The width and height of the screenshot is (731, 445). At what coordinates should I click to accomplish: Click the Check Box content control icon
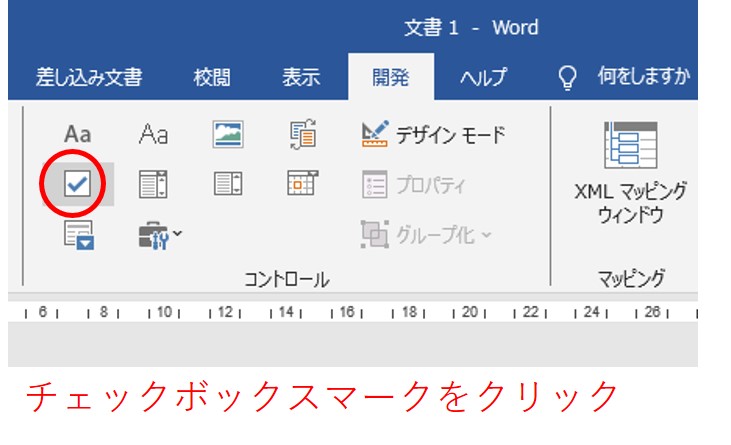77,184
